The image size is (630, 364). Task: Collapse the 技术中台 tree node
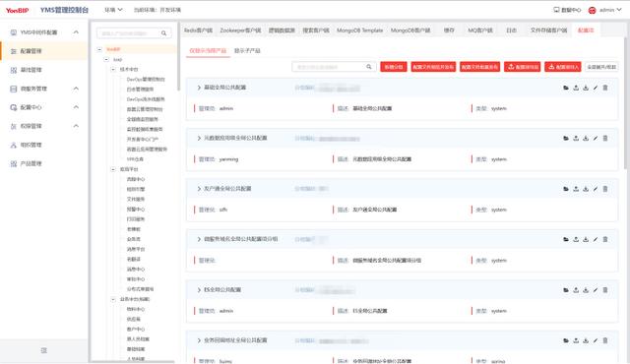tap(113, 70)
